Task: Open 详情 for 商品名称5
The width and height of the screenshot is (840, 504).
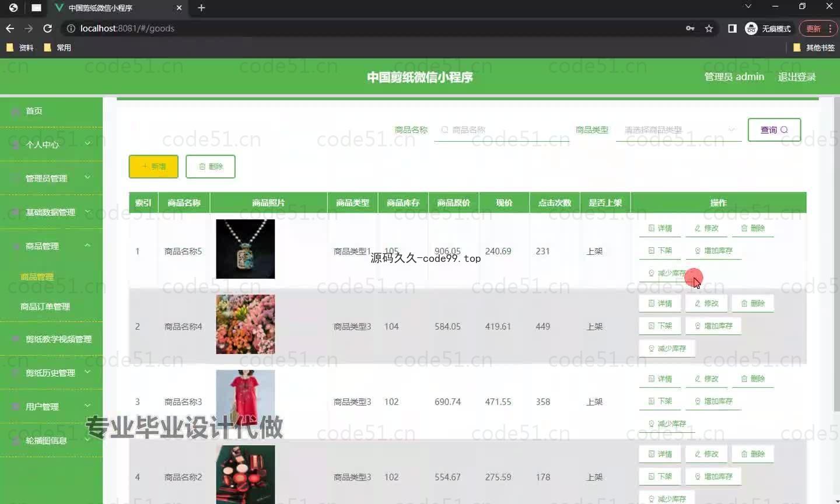Action: [660, 228]
